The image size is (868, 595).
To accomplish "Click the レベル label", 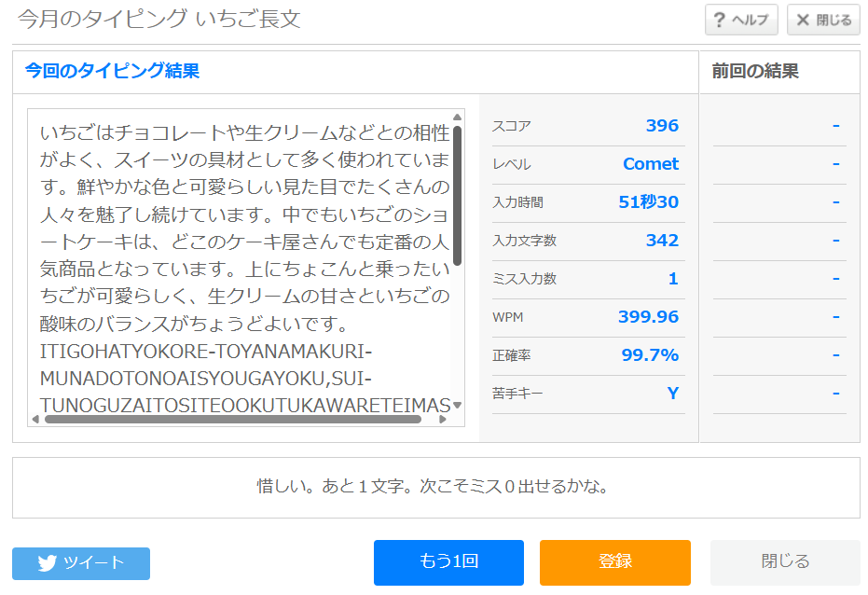I will [512, 164].
